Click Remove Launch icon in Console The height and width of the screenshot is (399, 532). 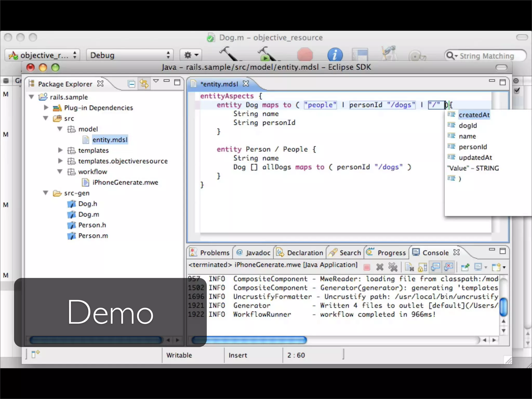380,267
